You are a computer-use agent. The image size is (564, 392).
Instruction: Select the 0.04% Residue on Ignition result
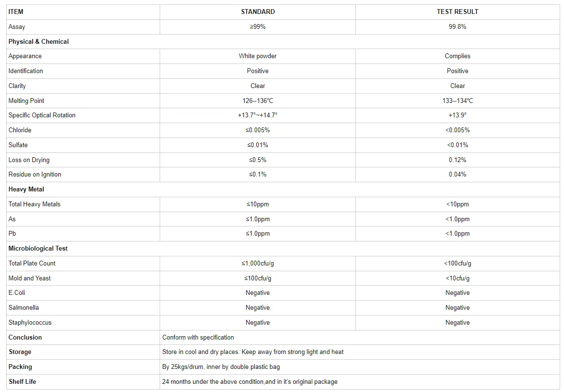(457, 175)
